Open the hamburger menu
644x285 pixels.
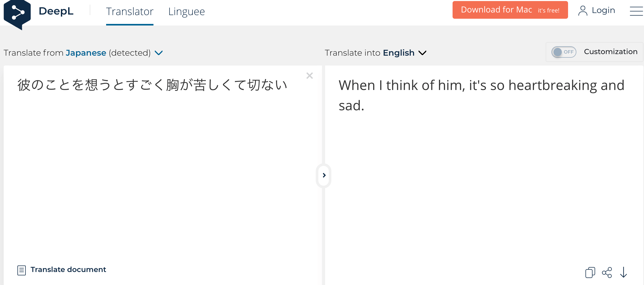636,11
